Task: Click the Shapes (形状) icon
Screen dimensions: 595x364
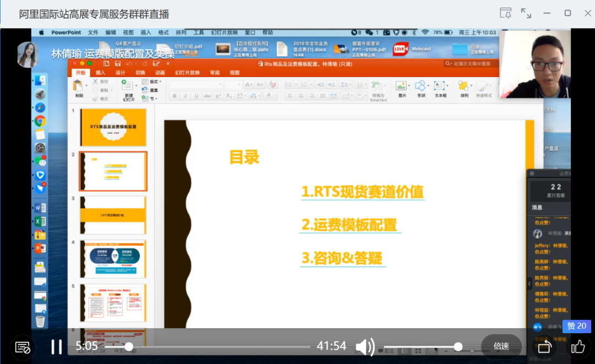Action: [x=420, y=86]
